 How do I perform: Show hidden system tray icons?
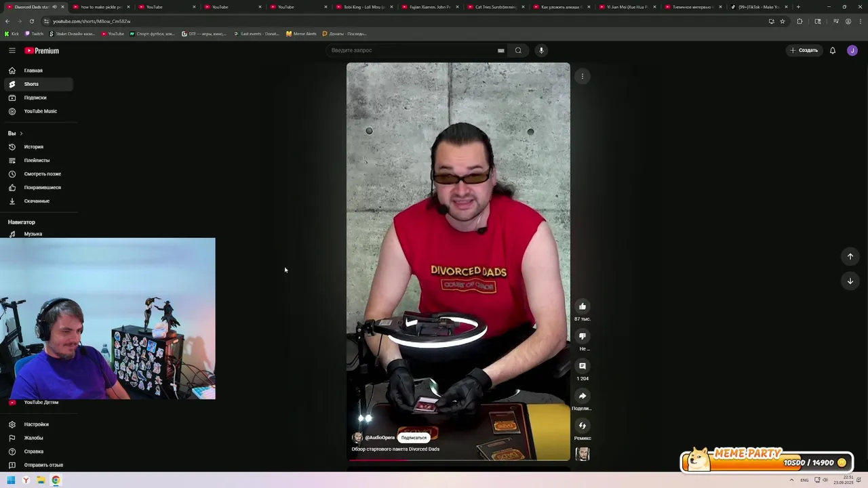[x=791, y=481]
